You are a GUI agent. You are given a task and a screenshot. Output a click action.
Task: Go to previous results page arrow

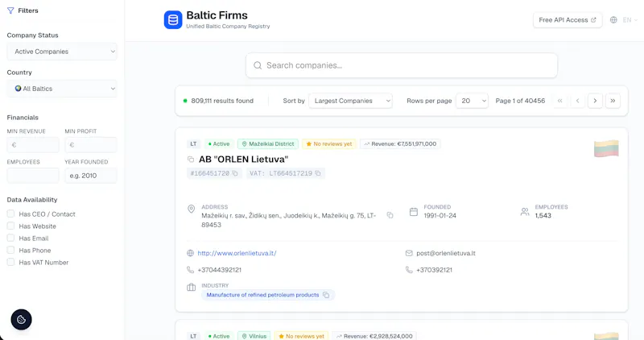coord(577,101)
